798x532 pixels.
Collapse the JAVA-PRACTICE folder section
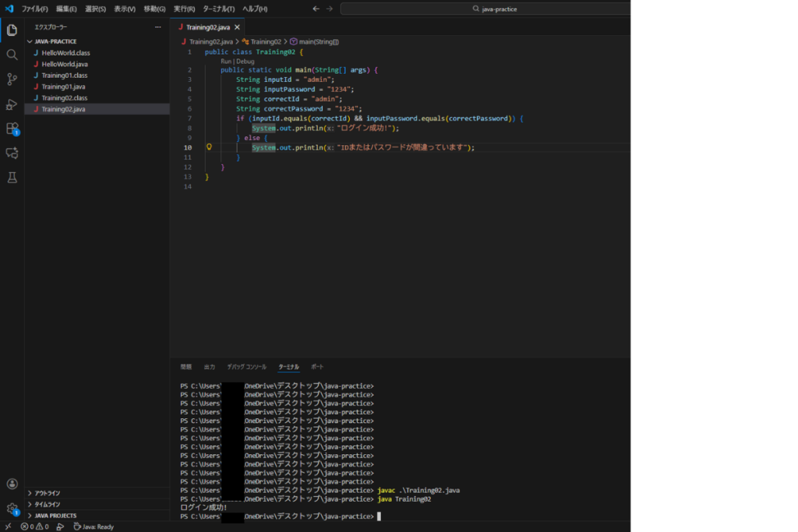[x=55, y=41]
